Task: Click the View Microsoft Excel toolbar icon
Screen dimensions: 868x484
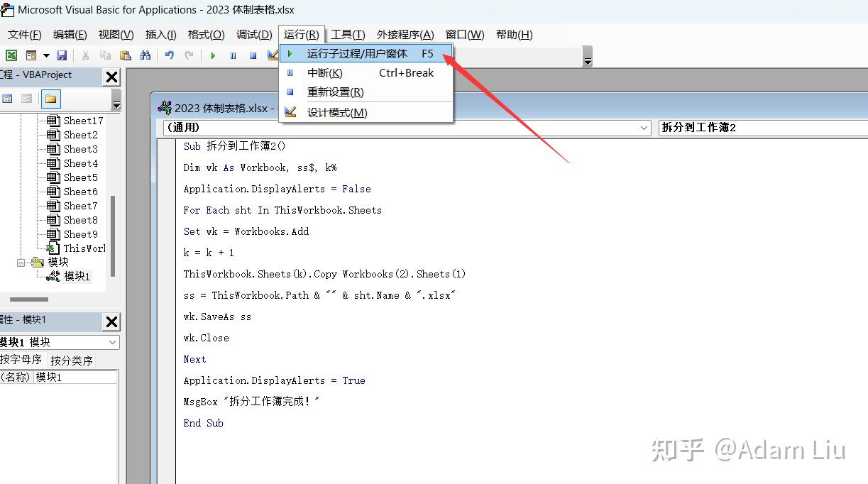Action: [x=11, y=55]
